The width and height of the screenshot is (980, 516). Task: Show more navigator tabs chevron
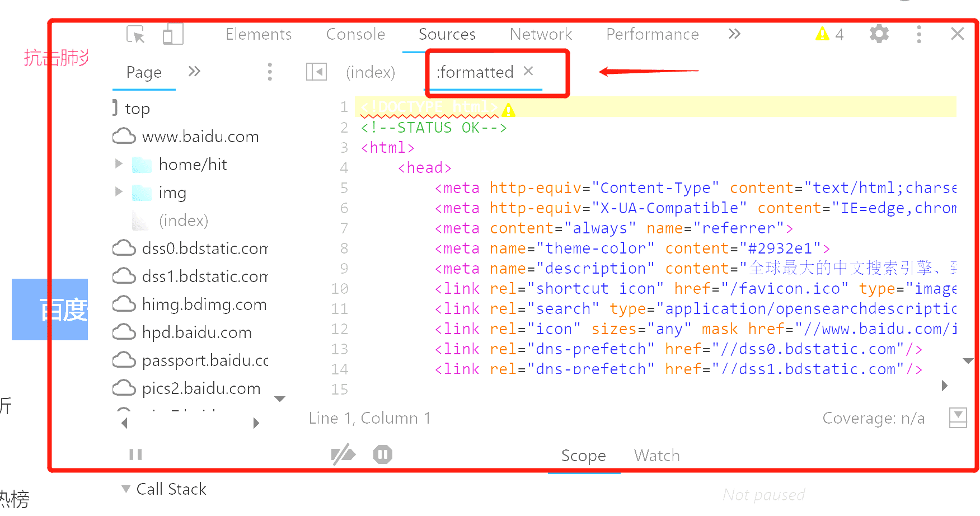[x=194, y=71]
